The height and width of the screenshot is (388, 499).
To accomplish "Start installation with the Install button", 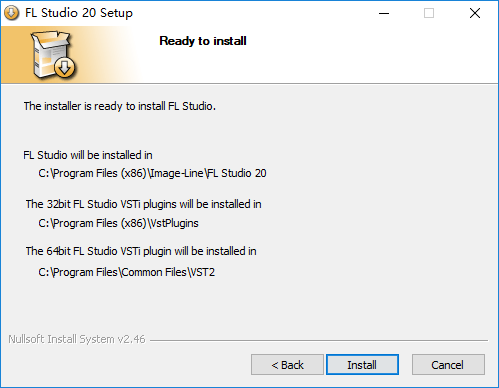I will coord(362,365).
